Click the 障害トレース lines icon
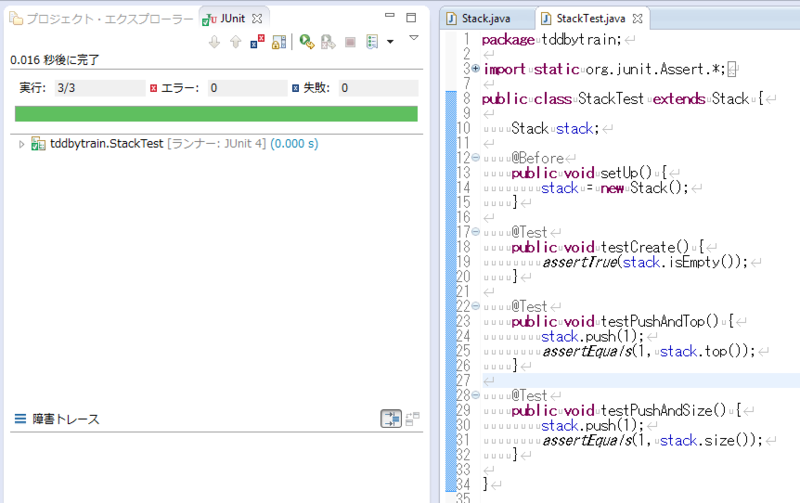800x503 pixels. pyautogui.click(x=20, y=419)
